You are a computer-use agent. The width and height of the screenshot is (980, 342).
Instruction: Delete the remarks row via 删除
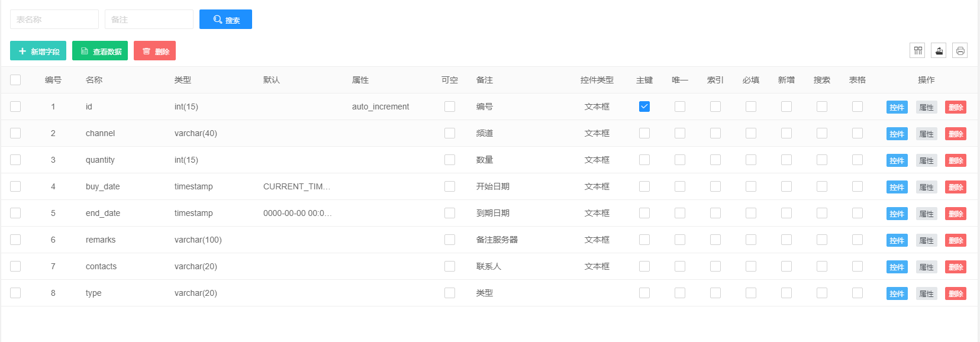coord(955,240)
